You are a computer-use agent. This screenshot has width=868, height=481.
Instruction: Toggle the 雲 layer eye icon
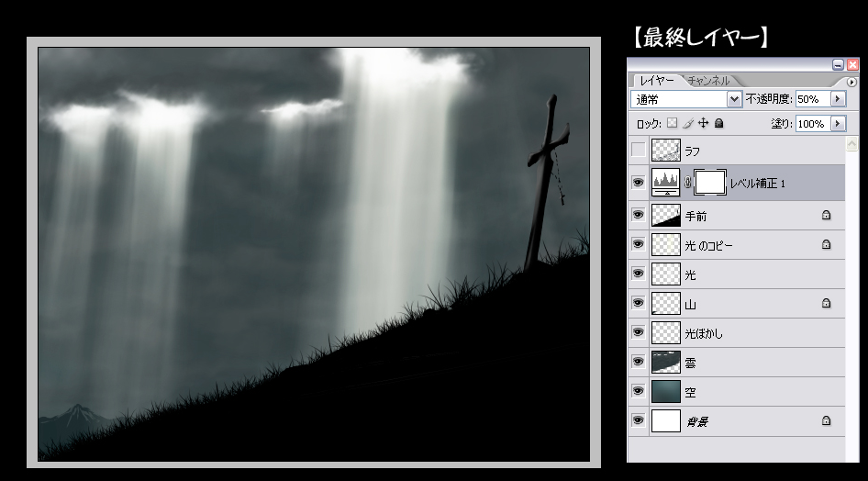[639, 362]
